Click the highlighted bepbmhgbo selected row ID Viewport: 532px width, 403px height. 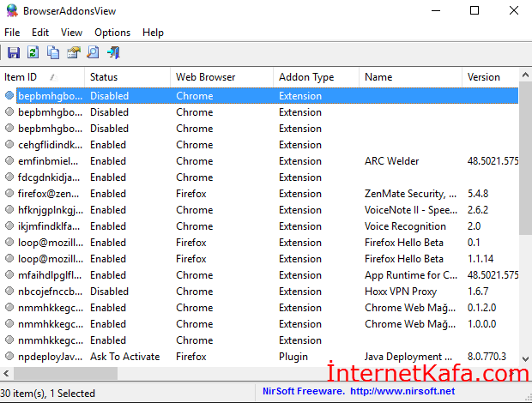click(51, 96)
